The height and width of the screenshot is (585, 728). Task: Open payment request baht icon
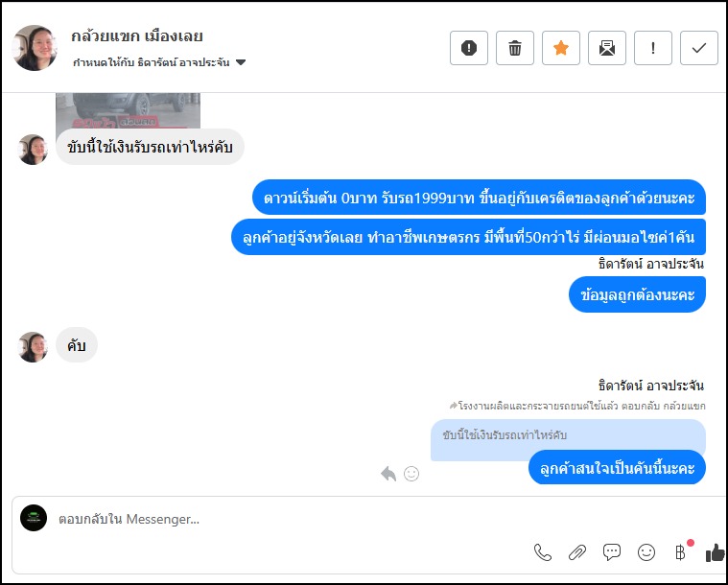click(681, 552)
